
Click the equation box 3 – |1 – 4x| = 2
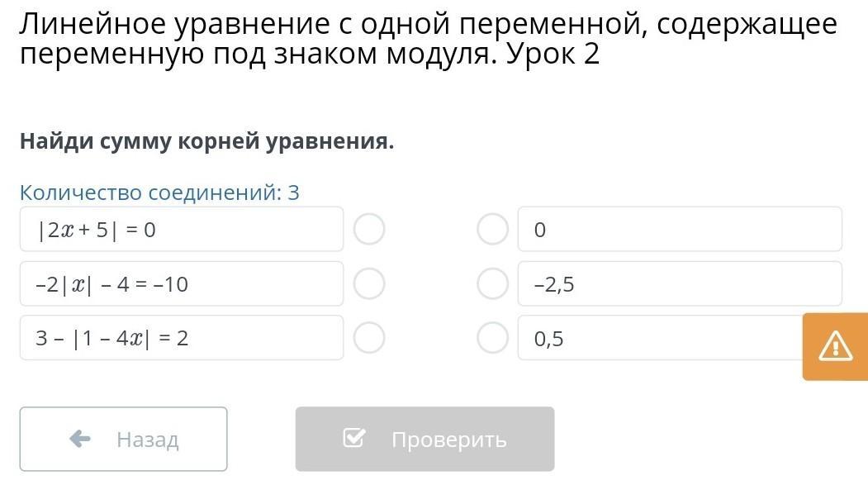coord(181,337)
